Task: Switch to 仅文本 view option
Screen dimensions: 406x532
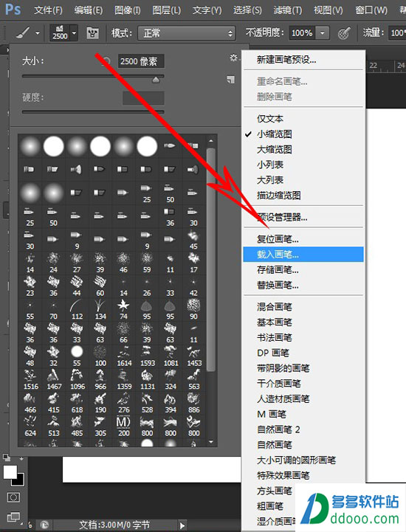Action: (270, 119)
